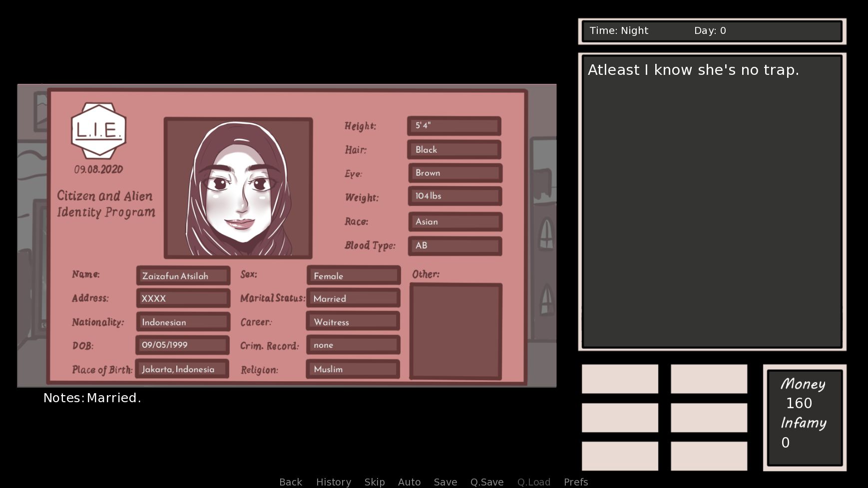Select the Blood Type AB field
Screen dimensions: 868x488
[454, 245]
